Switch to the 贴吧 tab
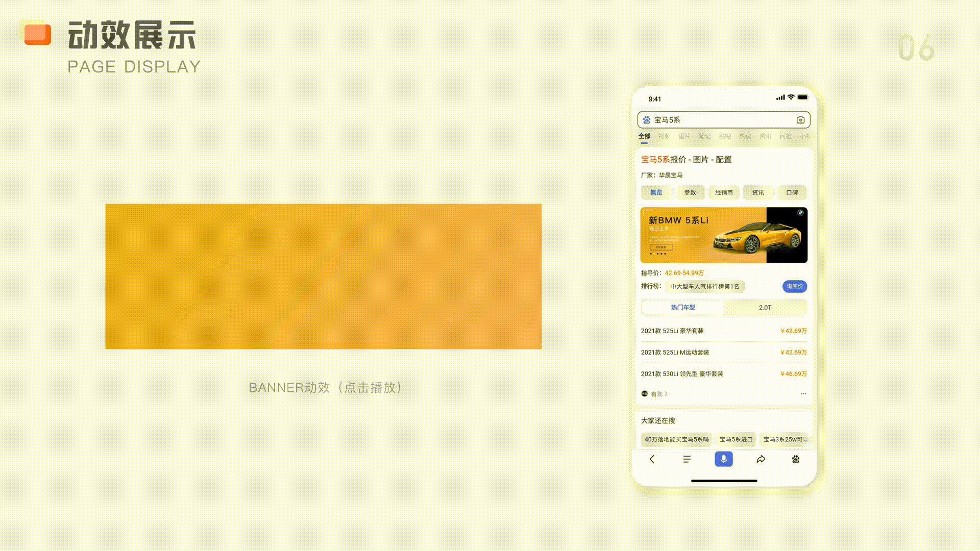 725,136
